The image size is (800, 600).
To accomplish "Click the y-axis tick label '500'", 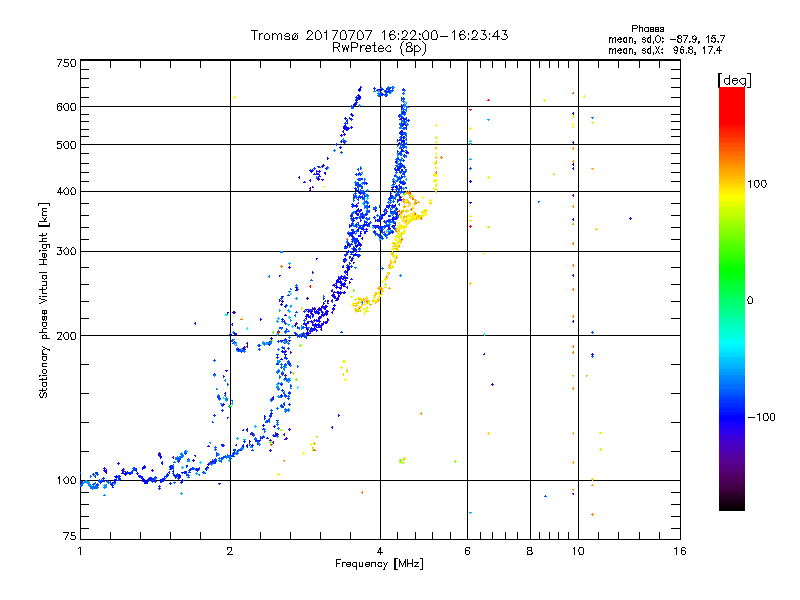I will click(x=66, y=145).
